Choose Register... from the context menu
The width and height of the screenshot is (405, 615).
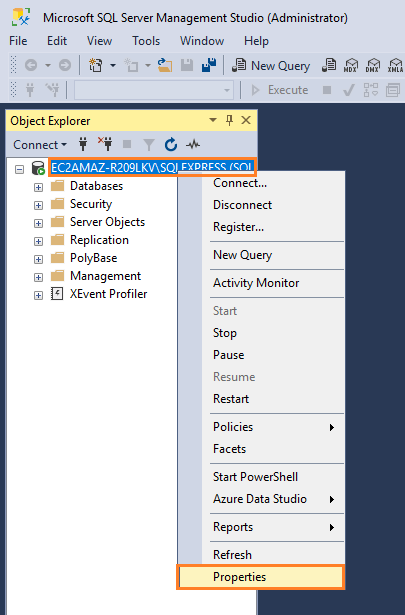262,227
